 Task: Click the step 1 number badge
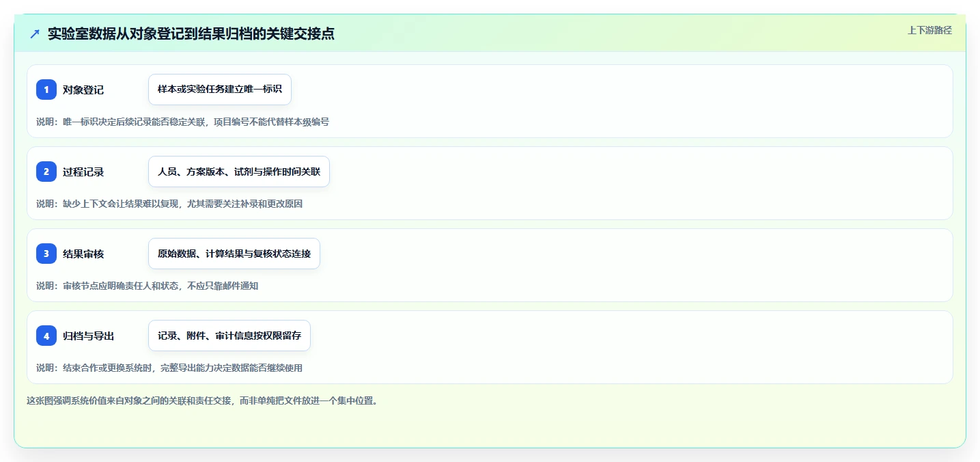46,90
